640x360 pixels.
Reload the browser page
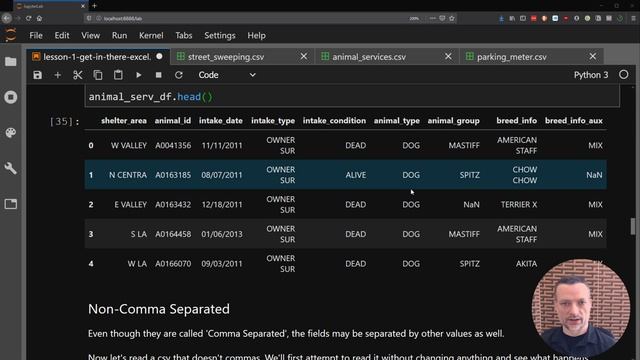(x=29, y=18)
